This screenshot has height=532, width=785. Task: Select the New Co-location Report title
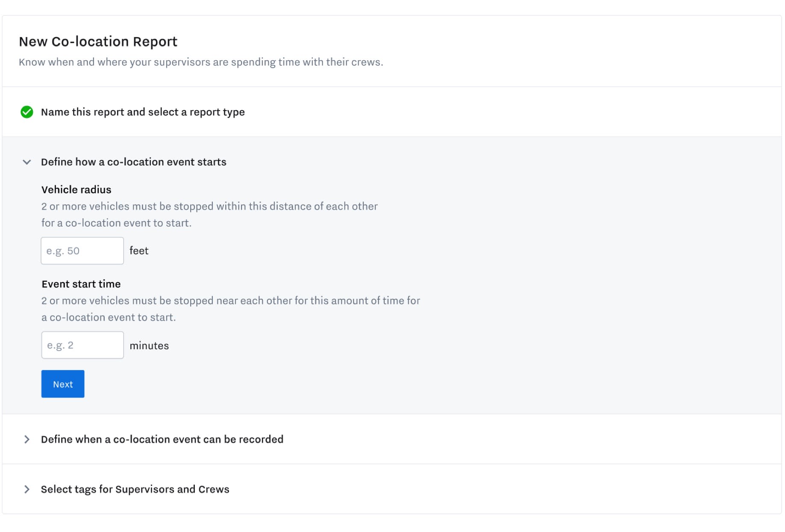tap(98, 41)
